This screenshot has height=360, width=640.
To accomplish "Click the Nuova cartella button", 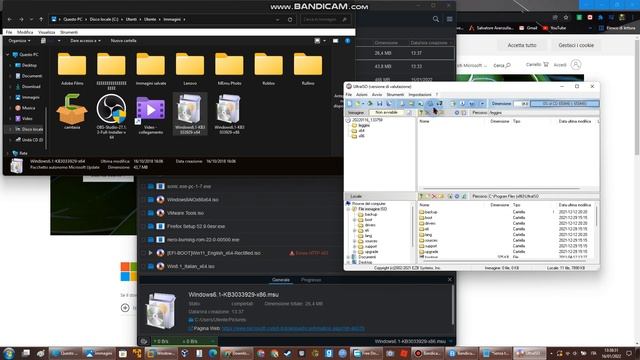I will coord(123,41).
